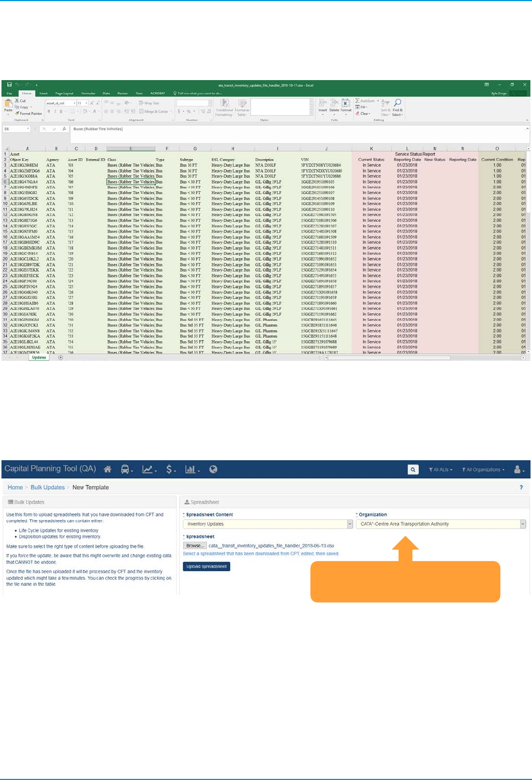This screenshot has width=532, height=780.
Task: Select the Updates sheet tab
Action: pos(39,358)
